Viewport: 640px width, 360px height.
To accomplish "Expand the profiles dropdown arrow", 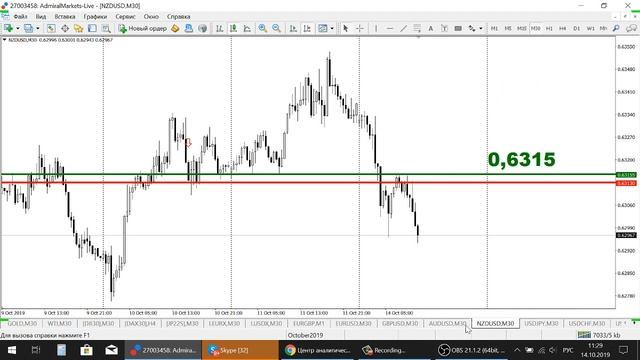I will click(38, 28).
